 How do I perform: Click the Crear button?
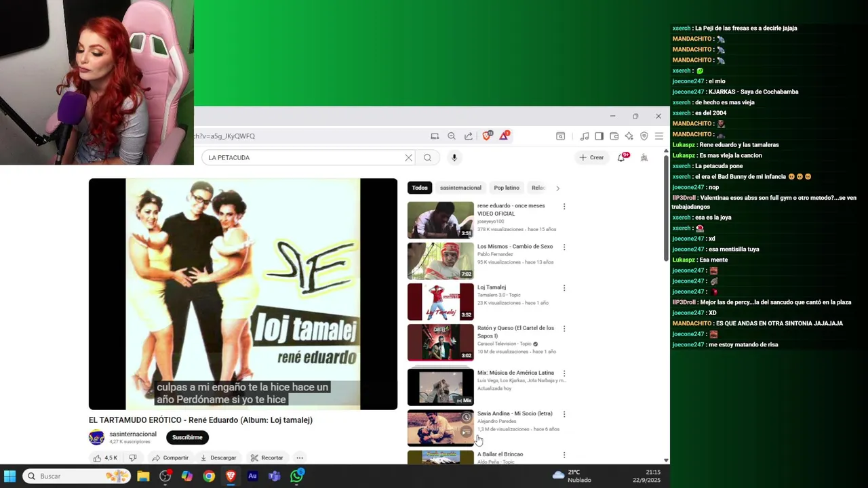(591, 157)
